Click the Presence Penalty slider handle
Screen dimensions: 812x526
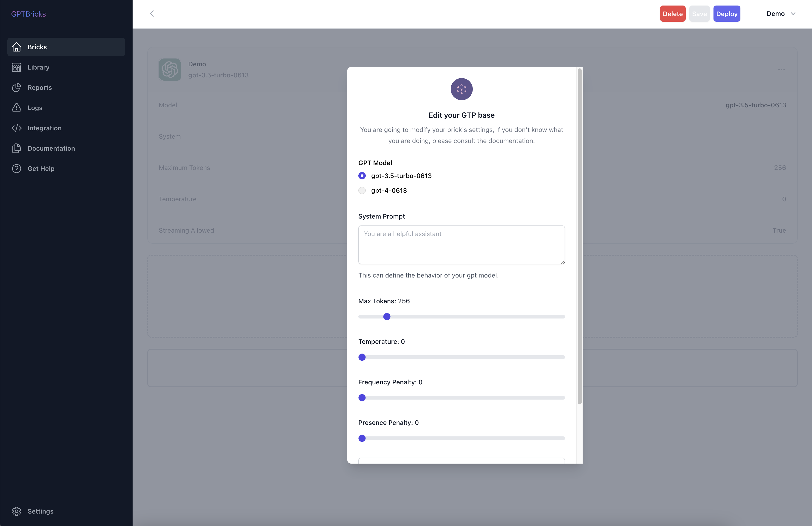(362, 438)
